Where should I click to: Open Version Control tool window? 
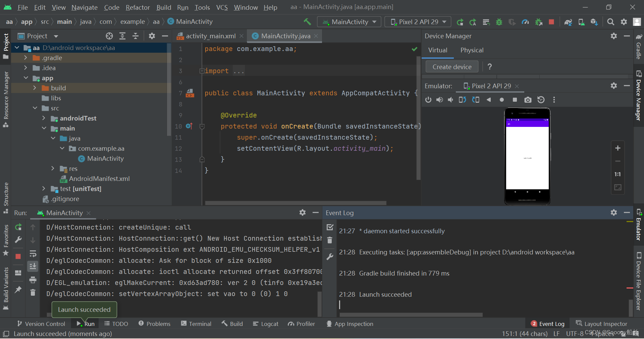click(x=41, y=324)
